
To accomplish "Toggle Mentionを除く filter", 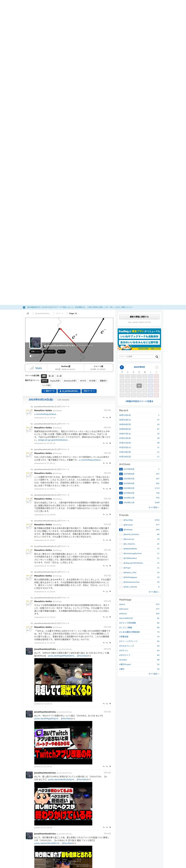I will pos(70,381).
